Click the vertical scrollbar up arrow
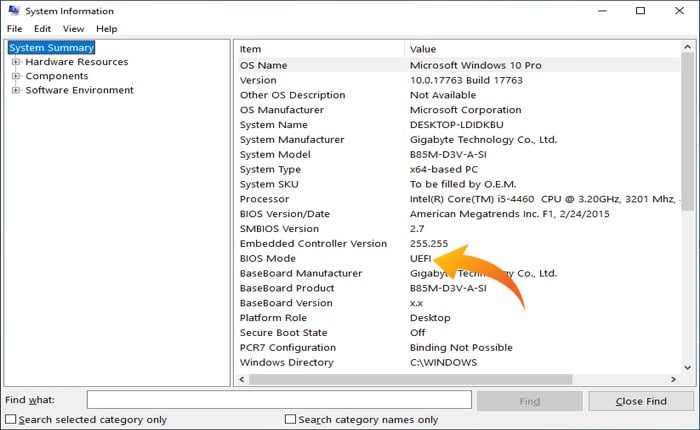Image resolution: width=700 pixels, height=430 pixels. pyautogui.click(x=687, y=48)
